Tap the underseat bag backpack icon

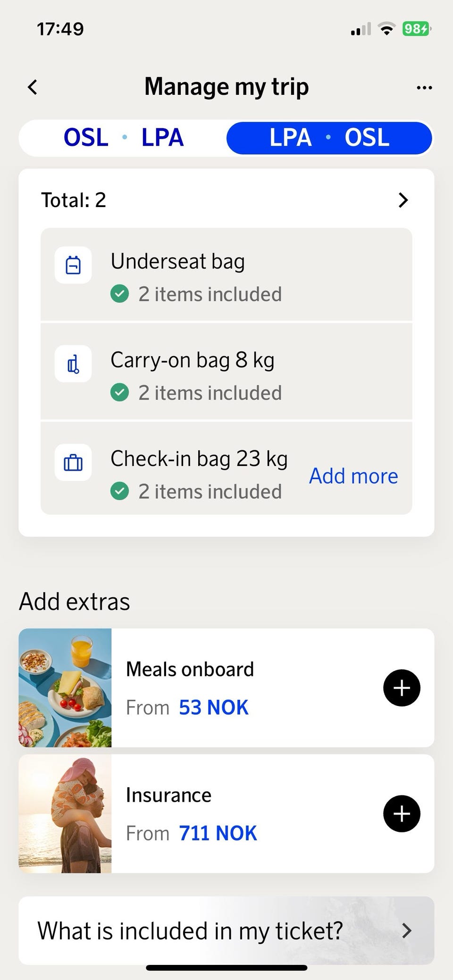tap(73, 265)
